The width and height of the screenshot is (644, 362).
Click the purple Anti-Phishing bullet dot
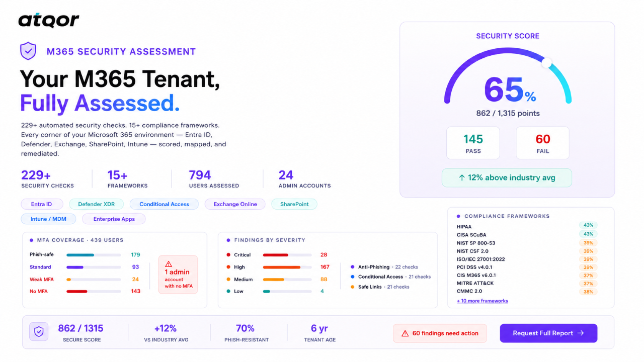pyautogui.click(x=353, y=267)
